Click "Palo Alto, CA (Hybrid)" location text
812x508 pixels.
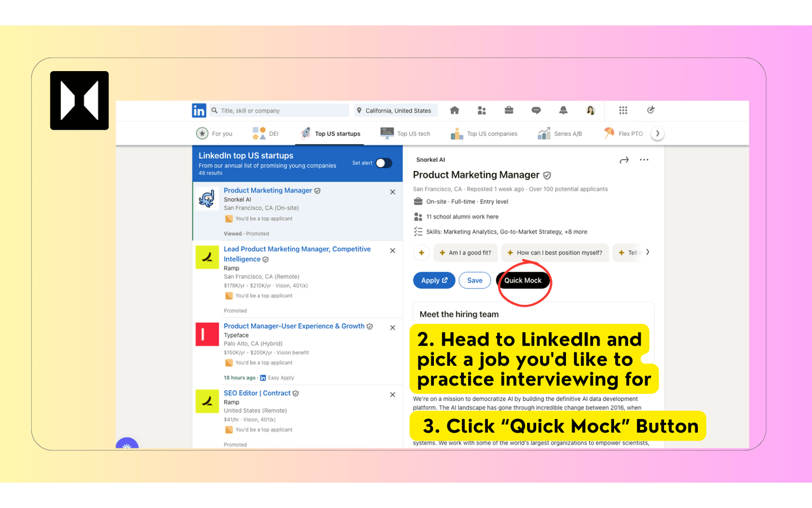pyautogui.click(x=252, y=344)
